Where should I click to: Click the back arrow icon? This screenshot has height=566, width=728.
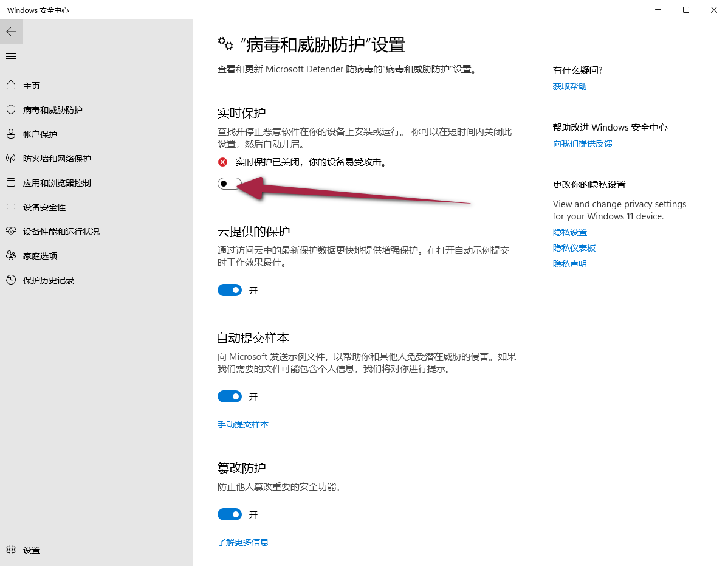tap(11, 32)
